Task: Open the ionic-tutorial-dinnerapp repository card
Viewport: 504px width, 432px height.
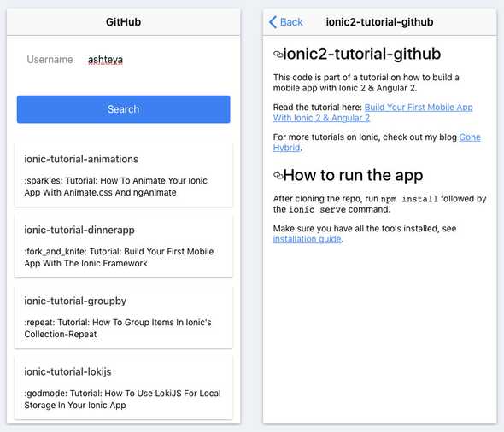Action: pos(123,246)
